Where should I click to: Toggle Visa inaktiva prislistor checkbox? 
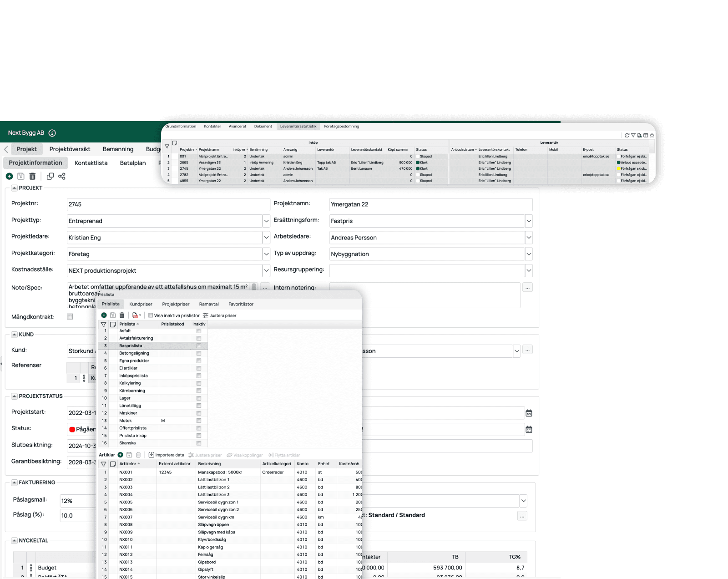click(151, 315)
